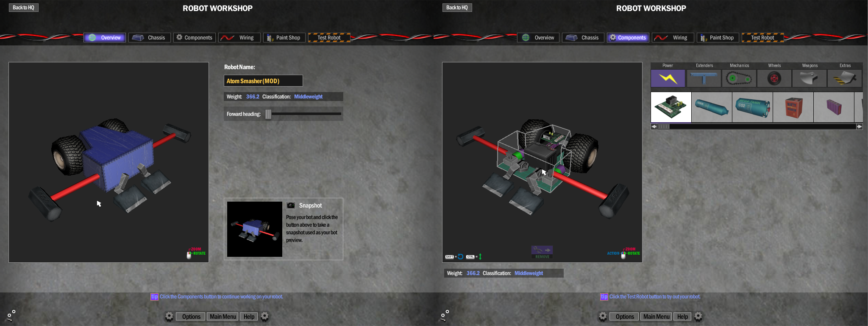
Task: Switch to Wiring tab in left window
Action: pos(239,38)
